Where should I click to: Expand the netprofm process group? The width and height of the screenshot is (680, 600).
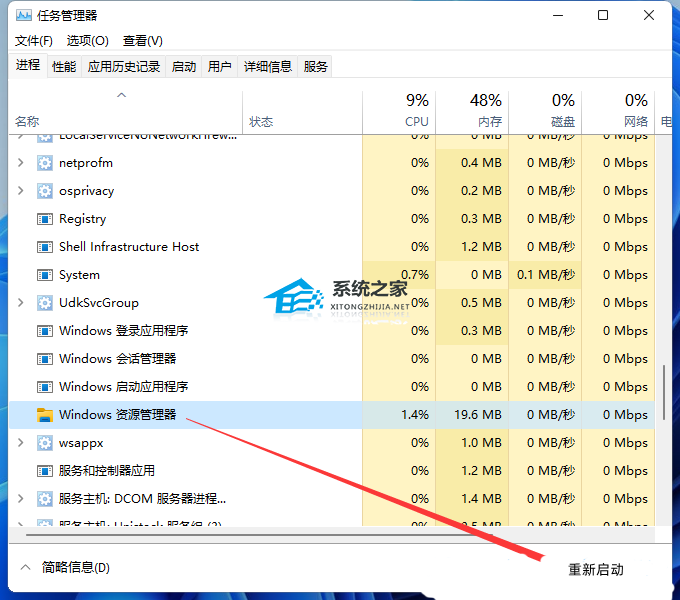click(x=20, y=163)
